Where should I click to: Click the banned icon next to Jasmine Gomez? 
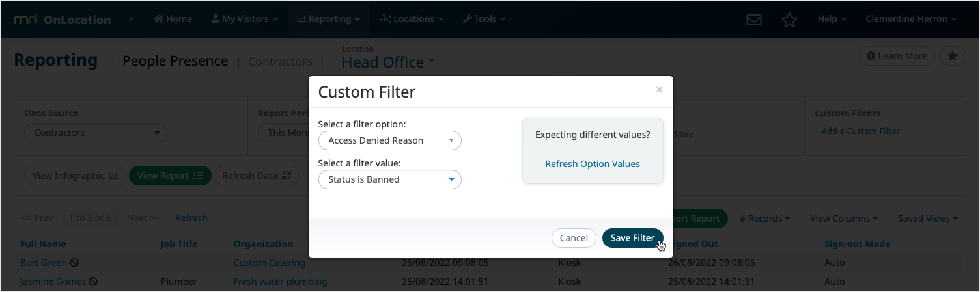(93, 282)
